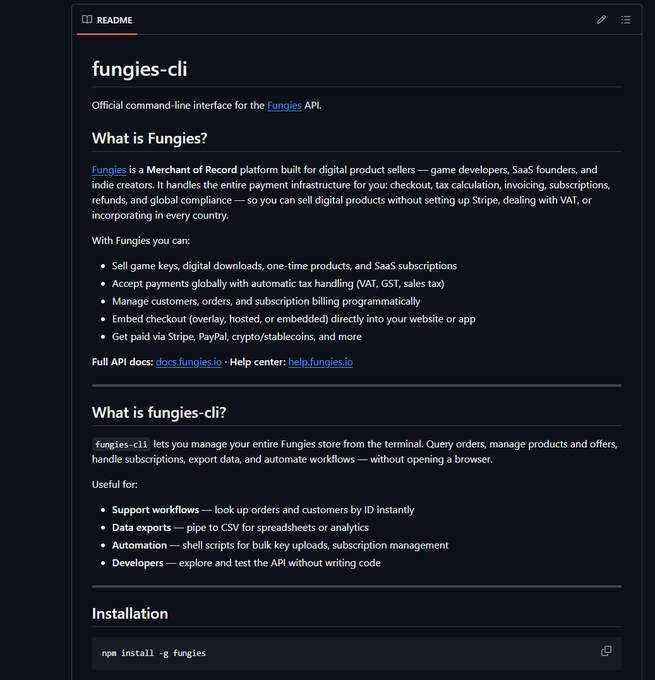Open Fungies link starting the Merchant of Record paragraph
This screenshot has width=655, height=680.
click(109, 170)
